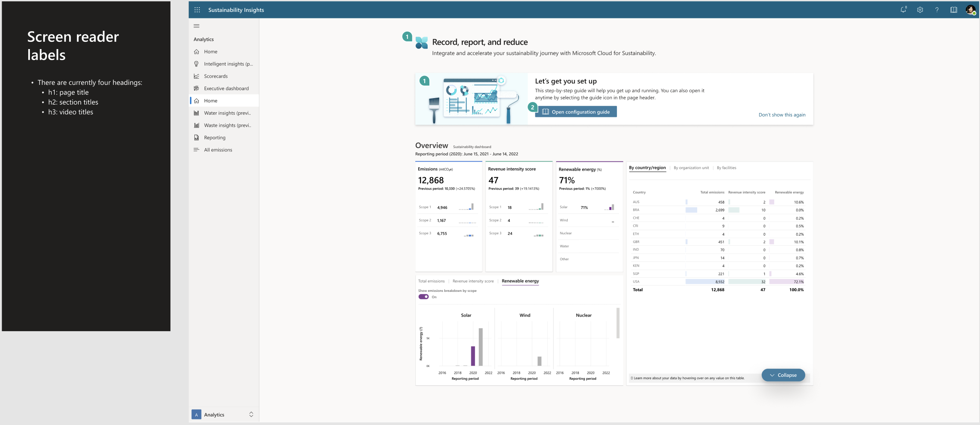Select the Revenue intensity score chart tab
980x425 pixels.
coord(473,281)
